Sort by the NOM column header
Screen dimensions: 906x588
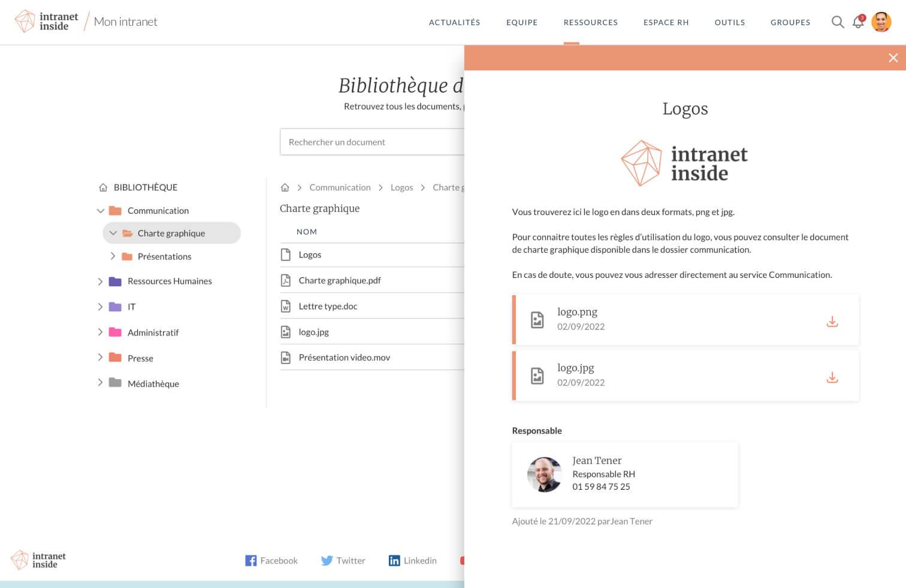[x=307, y=232]
